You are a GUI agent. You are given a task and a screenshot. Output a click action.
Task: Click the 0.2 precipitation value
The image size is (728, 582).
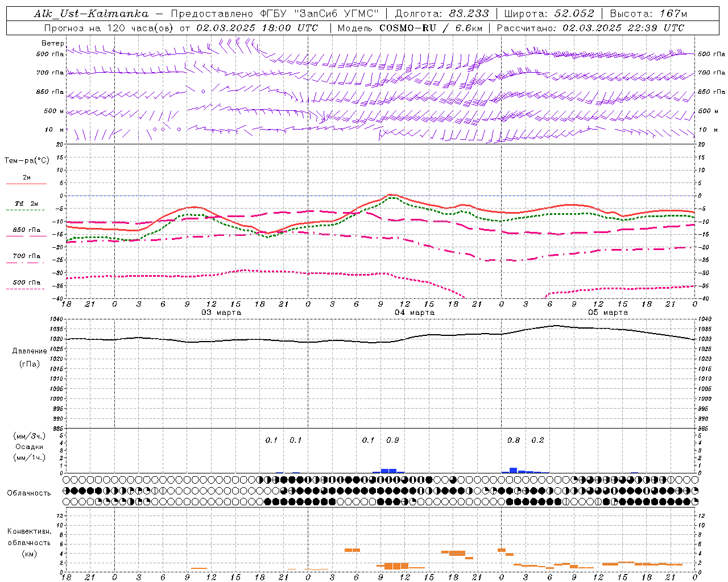coord(537,440)
